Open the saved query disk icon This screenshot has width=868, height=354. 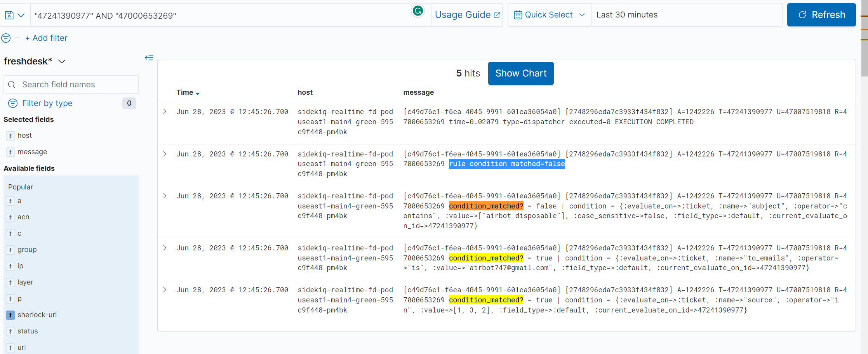tap(9, 15)
